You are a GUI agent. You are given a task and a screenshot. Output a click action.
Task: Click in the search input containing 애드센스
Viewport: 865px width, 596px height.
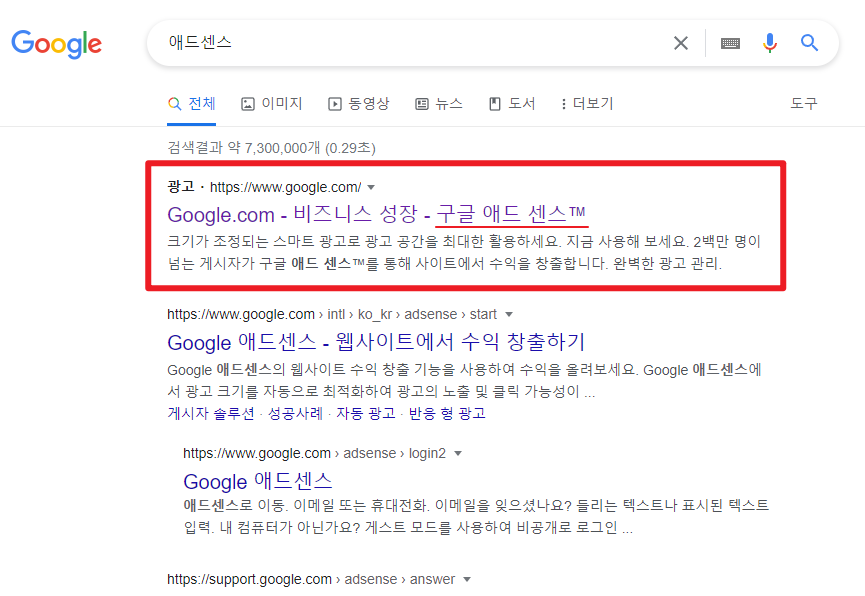408,42
